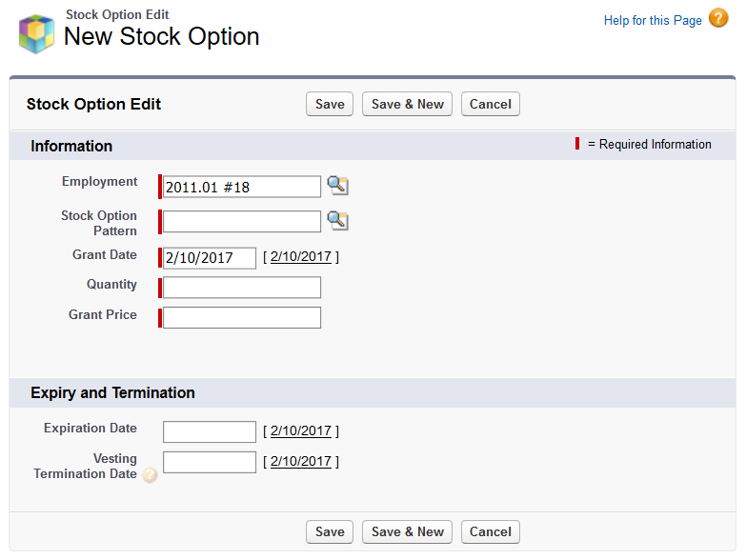This screenshot has height=560, width=746.
Task: Click the bottom Save button
Action: click(330, 531)
